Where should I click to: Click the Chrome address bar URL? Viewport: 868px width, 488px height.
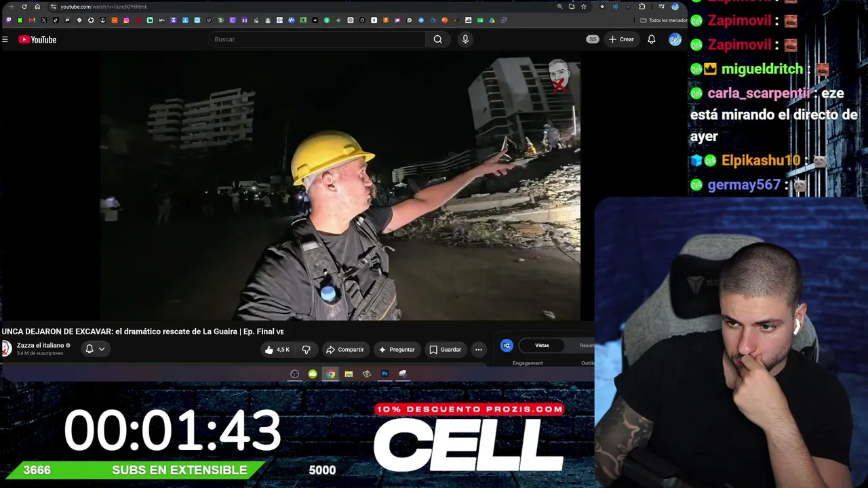(x=104, y=7)
